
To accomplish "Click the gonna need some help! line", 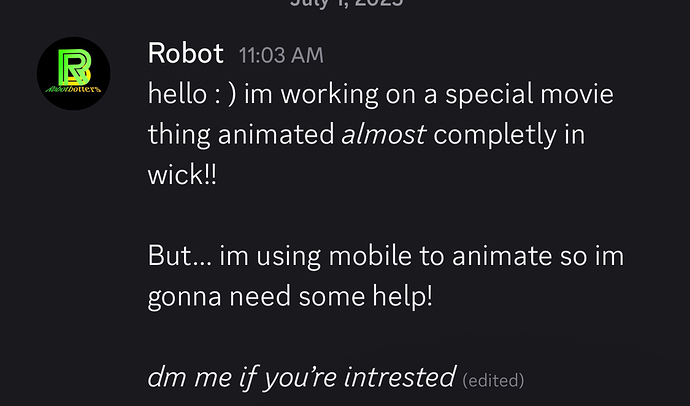I will coord(290,297).
